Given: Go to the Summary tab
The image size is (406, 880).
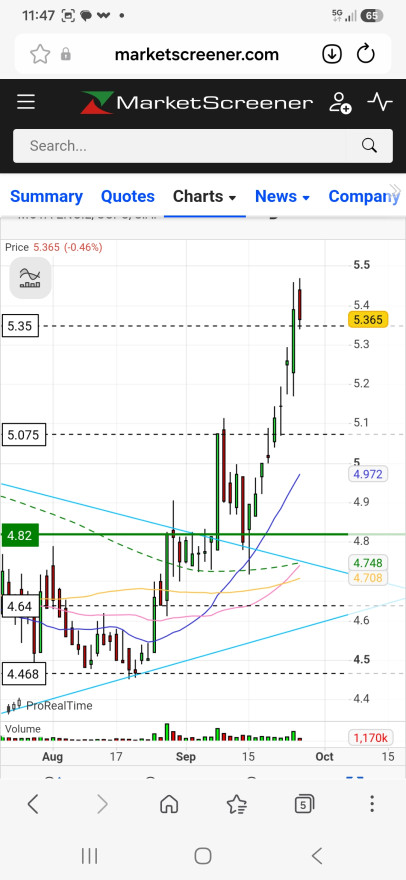Looking at the screenshot, I should pyautogui.click(x=46, y=196).
